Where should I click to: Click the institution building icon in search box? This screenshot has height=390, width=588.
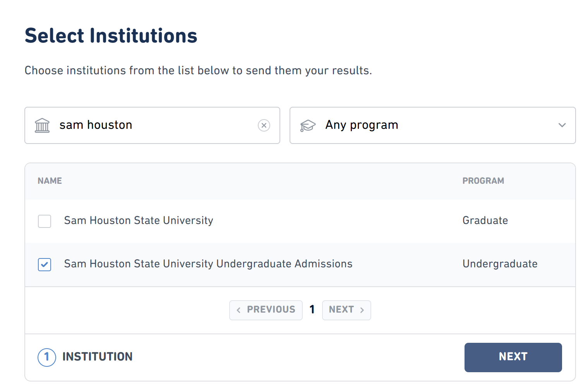42,125
